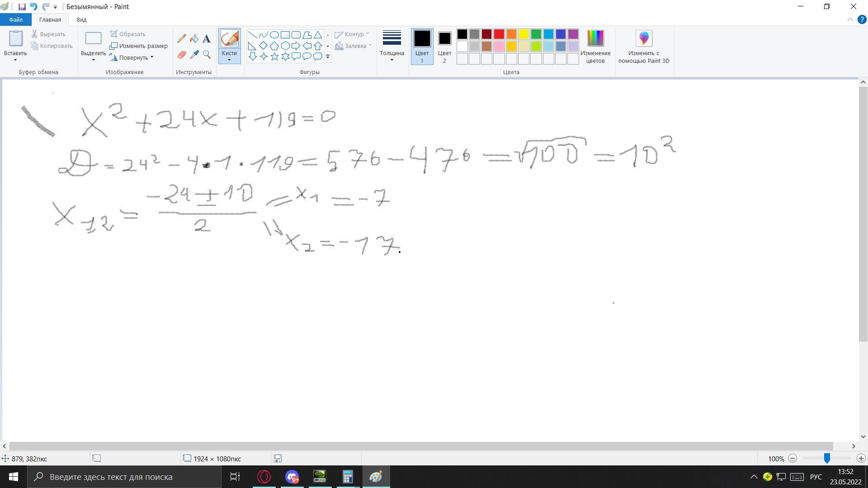
Task: Open the File menu tab
Action: click(x=15, y=19)
